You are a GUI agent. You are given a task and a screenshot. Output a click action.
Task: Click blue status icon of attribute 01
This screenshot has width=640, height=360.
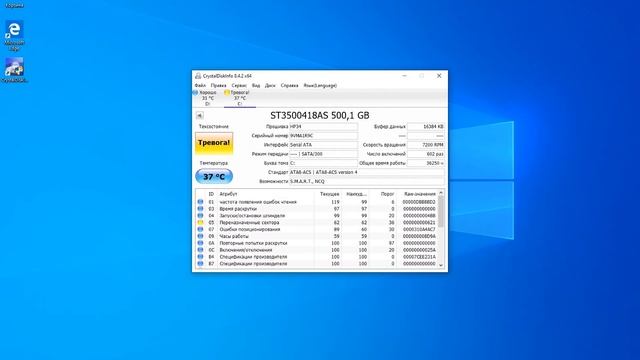click(x=200, y=202)
